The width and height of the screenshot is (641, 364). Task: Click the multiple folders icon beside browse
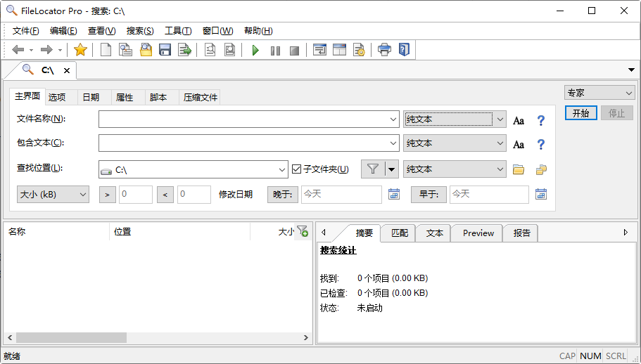point(541,169)
